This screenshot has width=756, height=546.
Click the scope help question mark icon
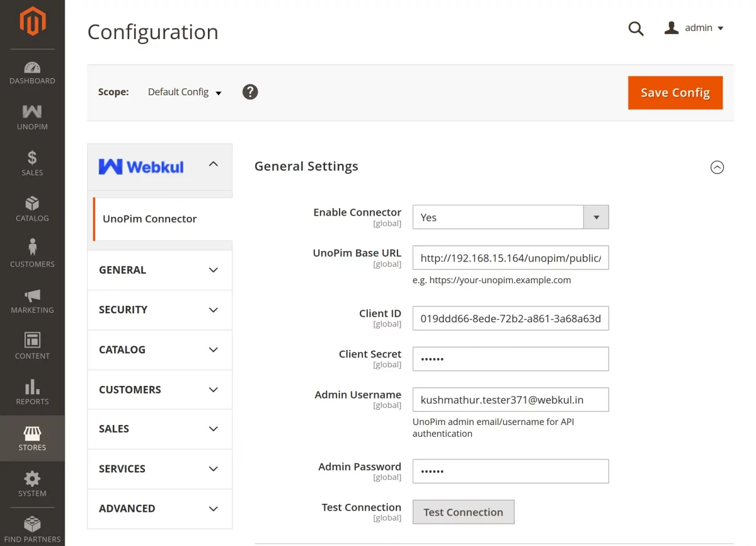[x=250, y=92]
